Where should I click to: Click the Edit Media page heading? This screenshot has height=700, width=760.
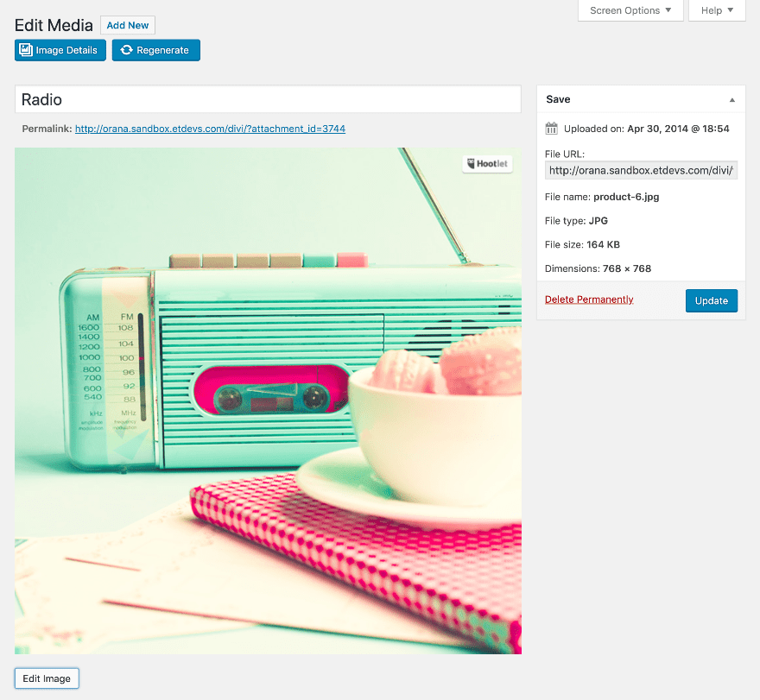point(54,25)
